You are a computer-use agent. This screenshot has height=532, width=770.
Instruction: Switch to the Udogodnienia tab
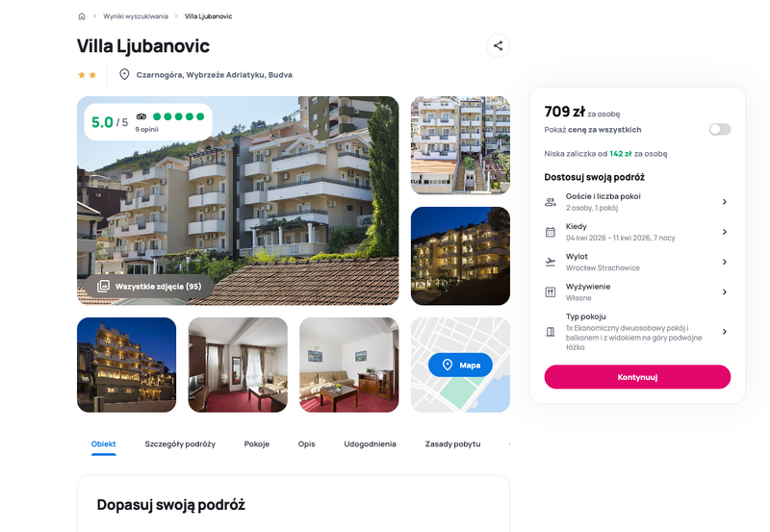tap(370, 444)
